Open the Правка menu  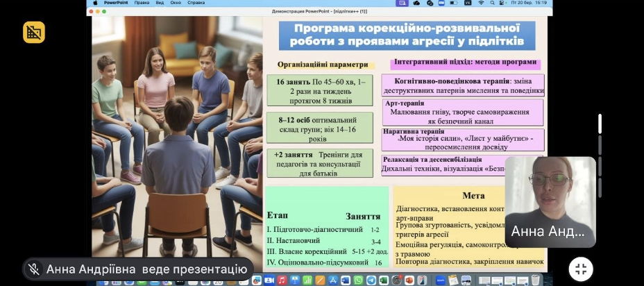(x=142, y=3)
